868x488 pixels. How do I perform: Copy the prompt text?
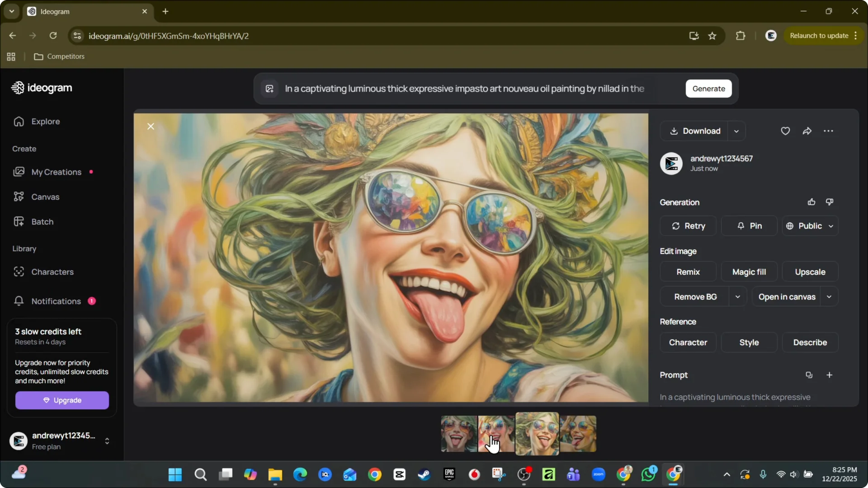click(x=809, y=375)
